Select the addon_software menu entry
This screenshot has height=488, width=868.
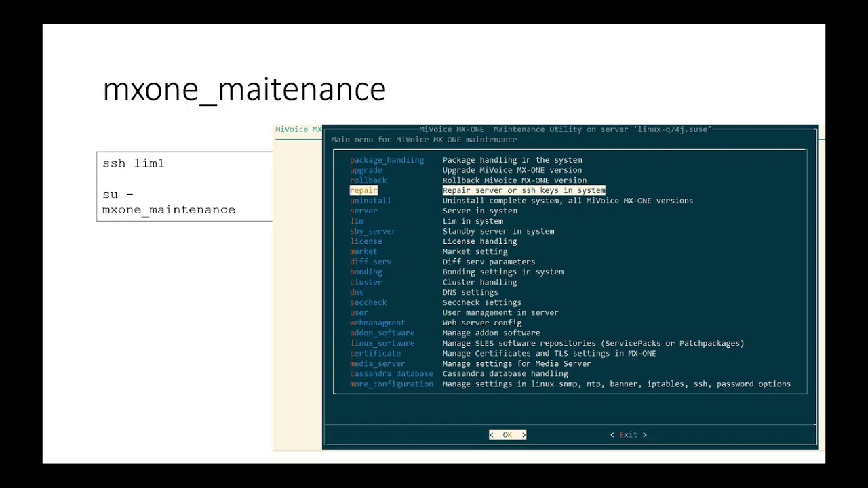point(382,333)
